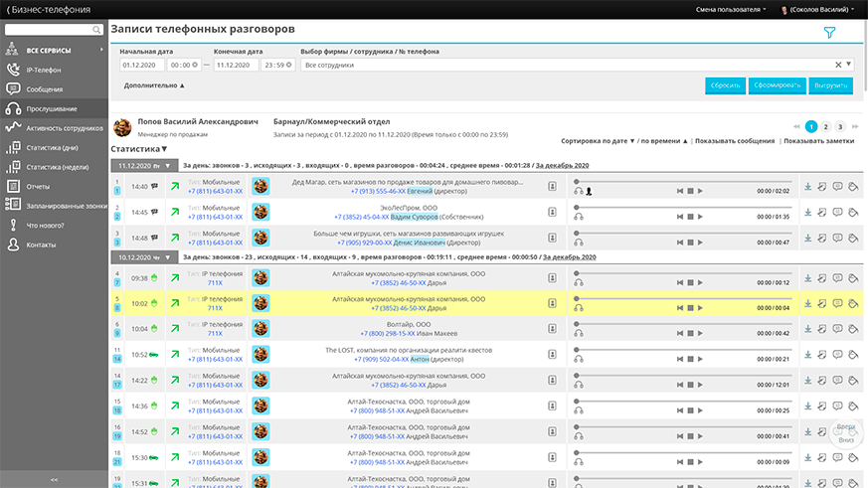Click the Сформировать button

[x=778, y=85]
